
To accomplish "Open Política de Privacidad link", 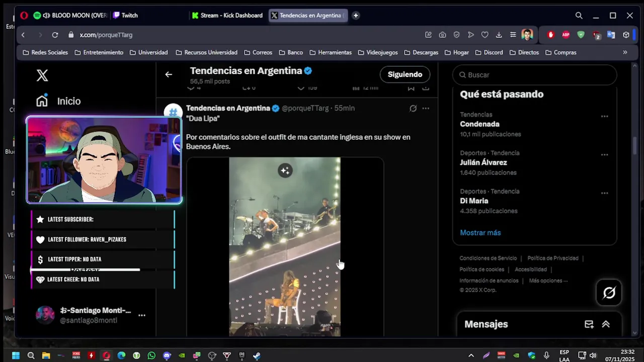I will click(553, 258).
